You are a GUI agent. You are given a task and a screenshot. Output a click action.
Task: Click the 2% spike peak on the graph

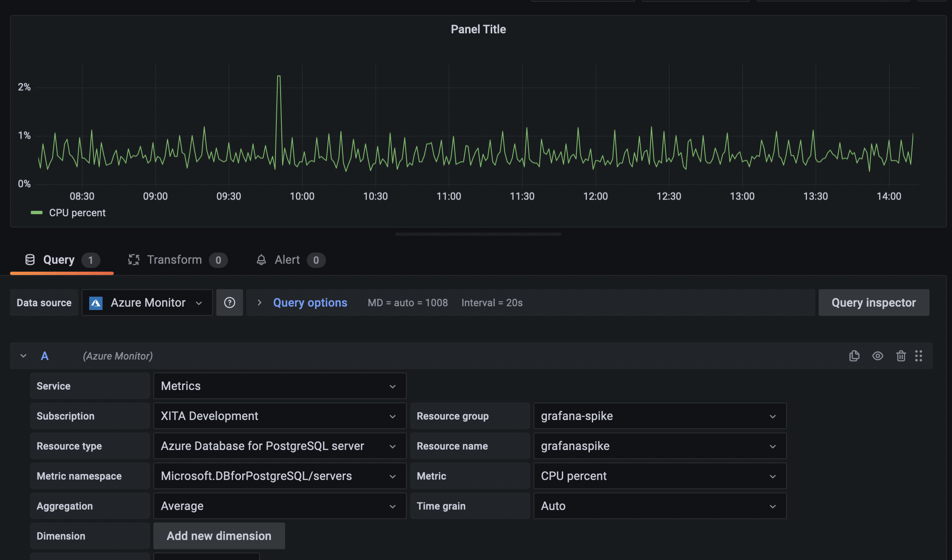click(279, 76)
